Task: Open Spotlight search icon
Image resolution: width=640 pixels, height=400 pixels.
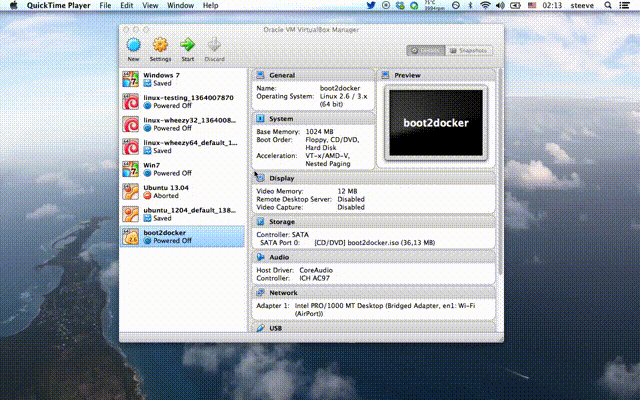Action: tap(608, 5)
